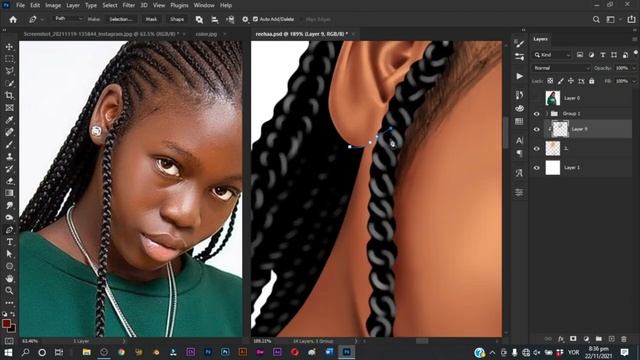Toggle Auto Add/Delete checkbox

(255, 19)
